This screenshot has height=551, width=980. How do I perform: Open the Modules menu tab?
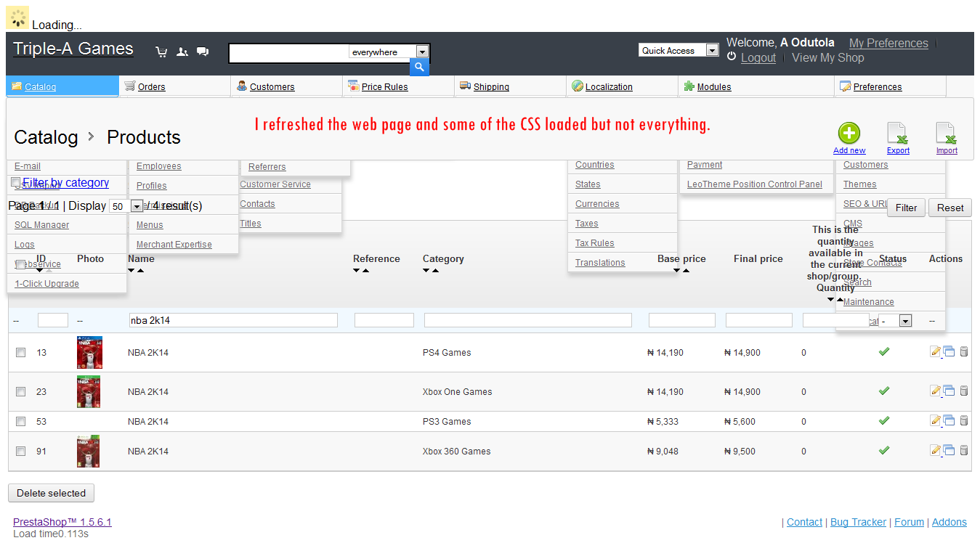(x=756, y=86)
